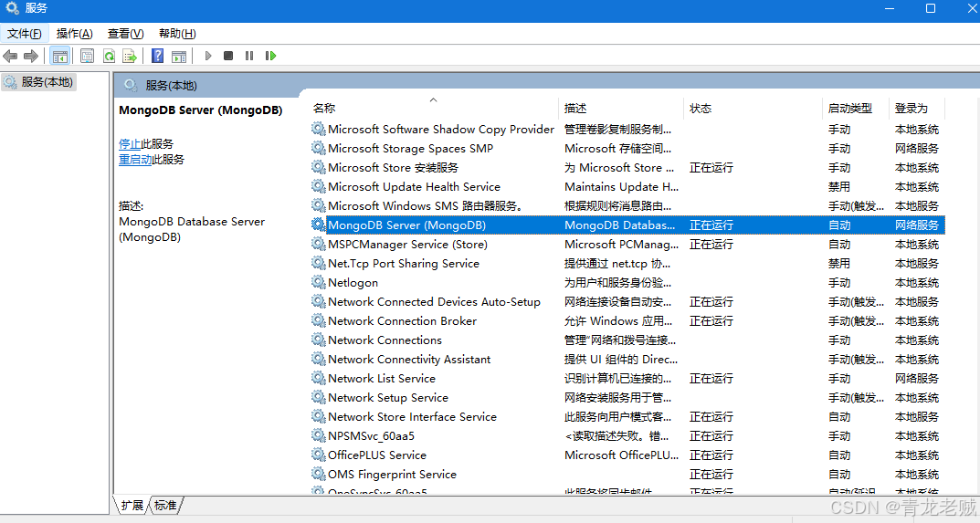Click the Export list toolbar icon
Viewport: 980px width, 523px height.
[x=130, y=57]
